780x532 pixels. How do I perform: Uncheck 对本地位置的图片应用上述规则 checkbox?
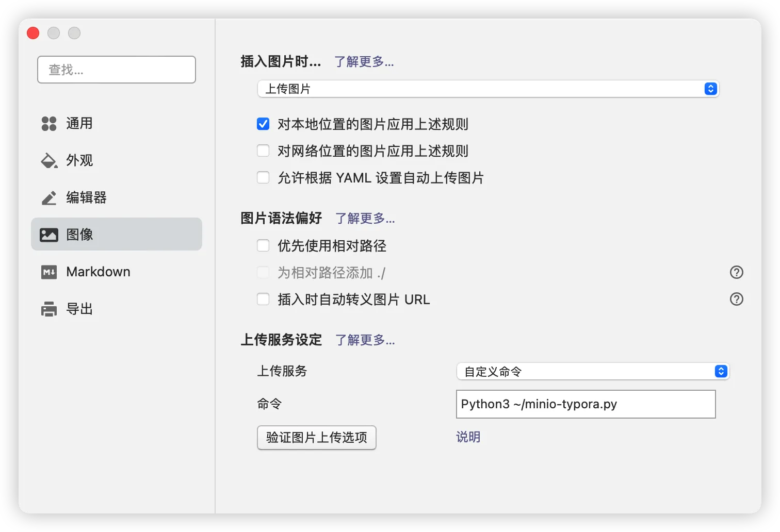pyautogui.click(x=263, y=124)
